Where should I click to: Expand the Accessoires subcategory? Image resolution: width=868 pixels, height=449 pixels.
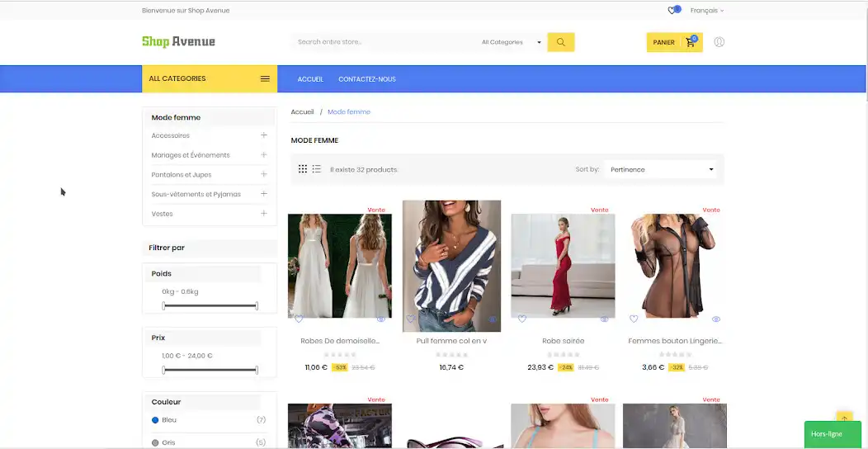(x=264, y=135)
